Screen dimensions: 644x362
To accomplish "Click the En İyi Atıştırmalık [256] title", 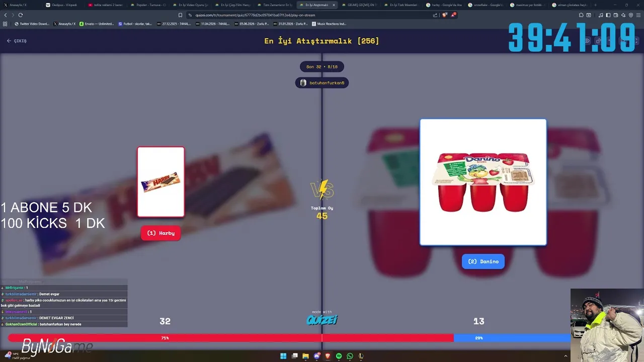I will [x=322, y=41].
